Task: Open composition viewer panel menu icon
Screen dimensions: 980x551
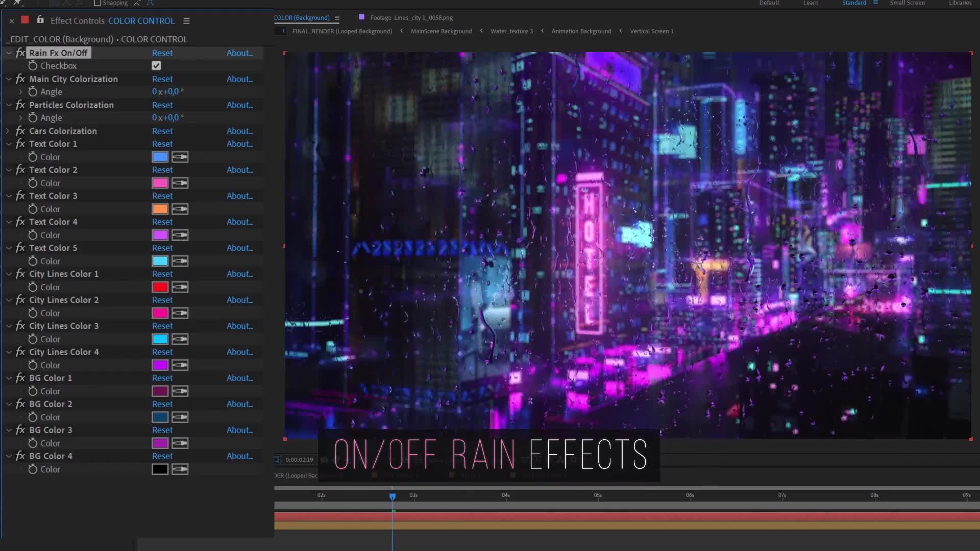Action: click(337, 18)
